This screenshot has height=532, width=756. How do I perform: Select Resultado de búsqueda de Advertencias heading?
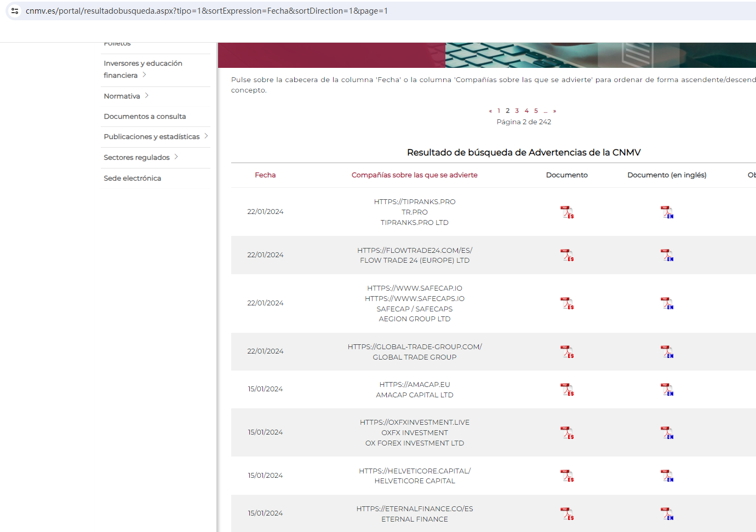[x=524, y=153]
